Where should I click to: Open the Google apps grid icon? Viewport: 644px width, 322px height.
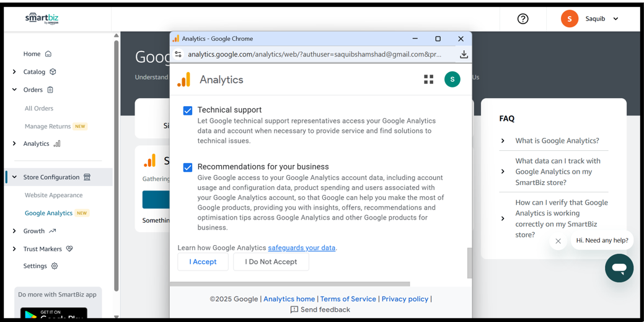tap(428, 79)
